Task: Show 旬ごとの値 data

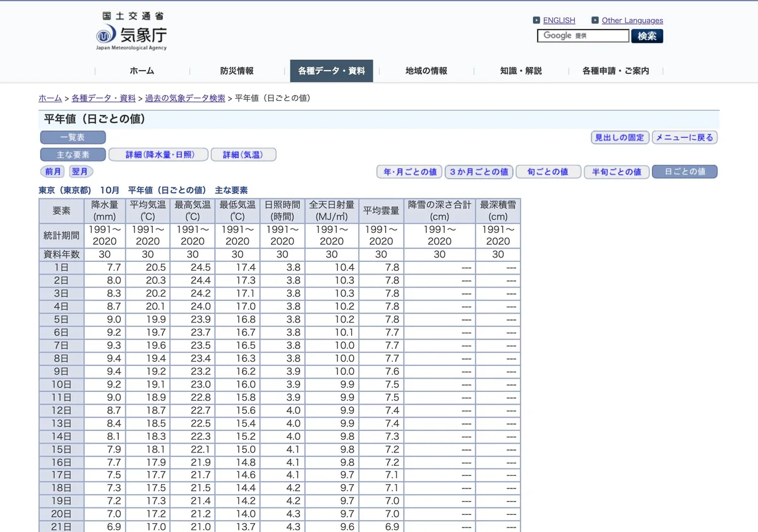Action: [x=548, y=172]
